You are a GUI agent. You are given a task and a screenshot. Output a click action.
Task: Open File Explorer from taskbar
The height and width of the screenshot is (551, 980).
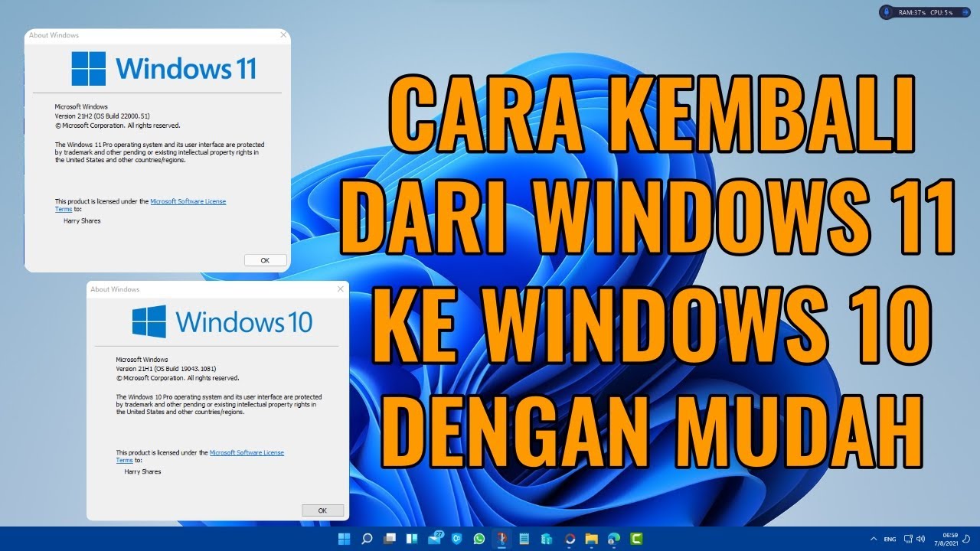tap(592, 539)
